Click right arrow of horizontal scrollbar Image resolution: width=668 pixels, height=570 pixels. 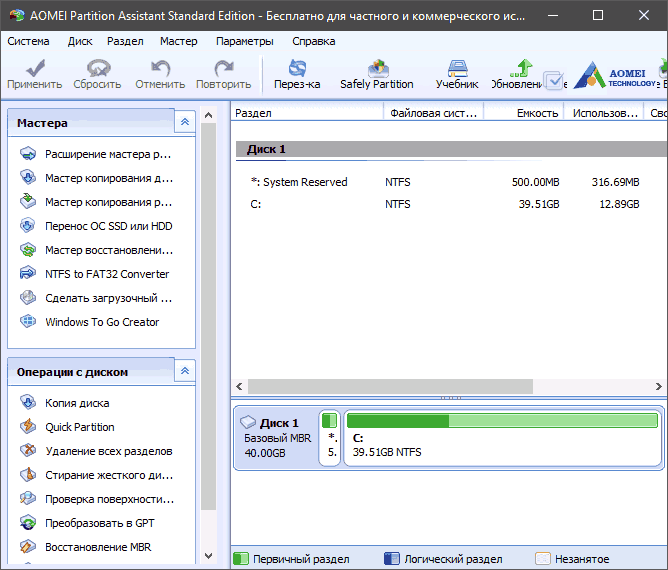(659, 386)
